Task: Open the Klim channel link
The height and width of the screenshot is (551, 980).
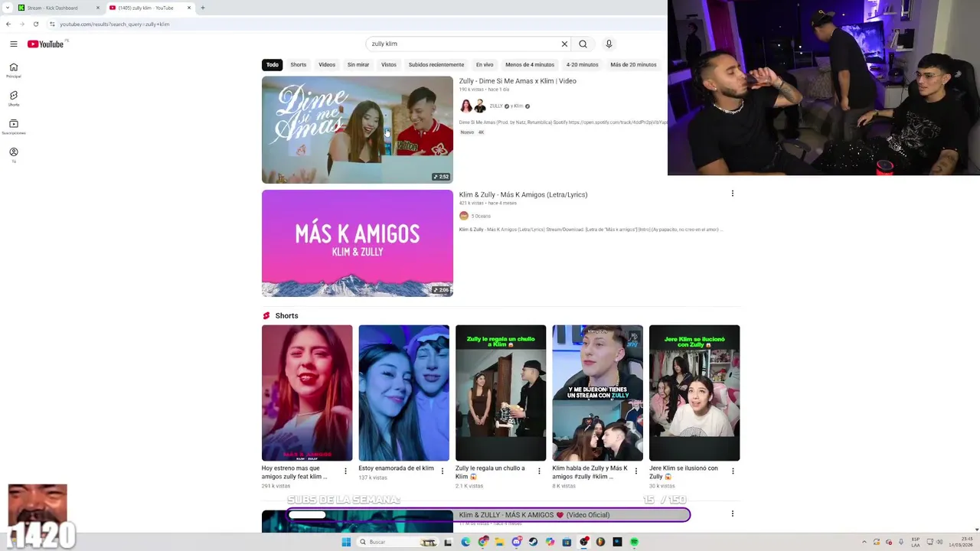Action: [x=518, y=106]
